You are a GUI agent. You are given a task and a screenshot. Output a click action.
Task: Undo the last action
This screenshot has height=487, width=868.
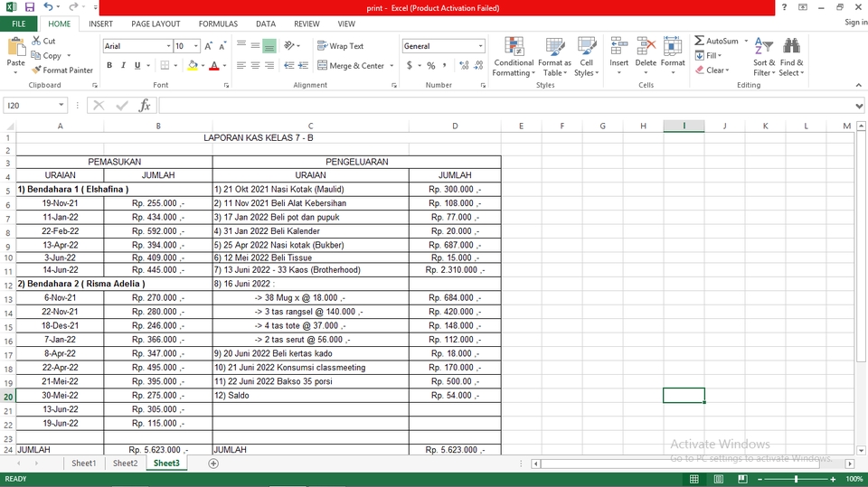coord(49,7)
